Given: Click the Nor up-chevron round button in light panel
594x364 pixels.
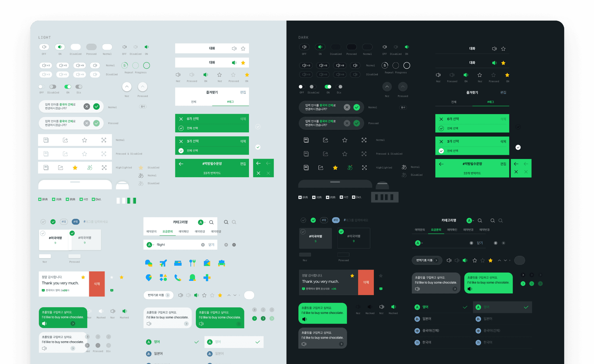Looking at the screenshot, I should pos(127,87).
